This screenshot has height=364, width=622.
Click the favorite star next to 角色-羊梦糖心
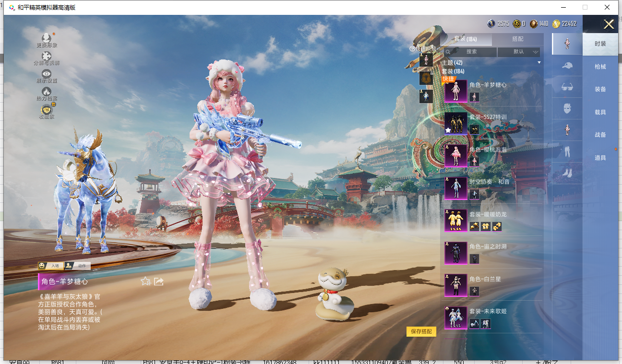[146, 281]
